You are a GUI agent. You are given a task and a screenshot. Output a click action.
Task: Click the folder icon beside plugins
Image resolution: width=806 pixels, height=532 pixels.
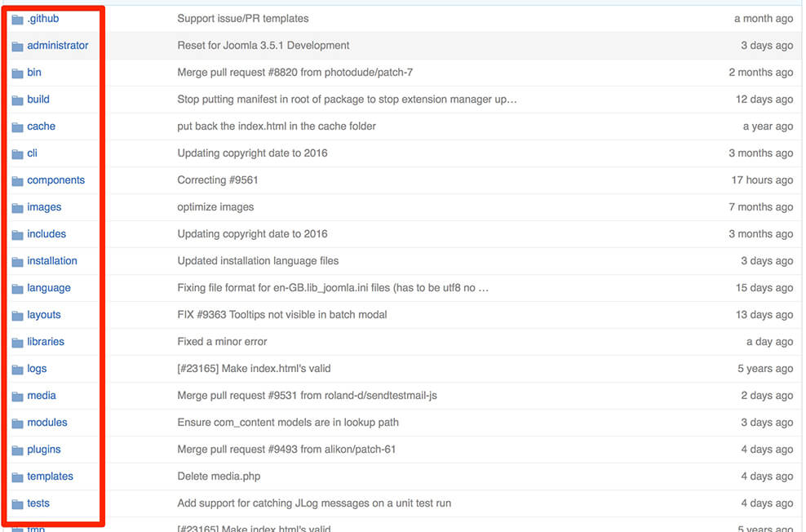pyautogui.click(x=17, y=450)
